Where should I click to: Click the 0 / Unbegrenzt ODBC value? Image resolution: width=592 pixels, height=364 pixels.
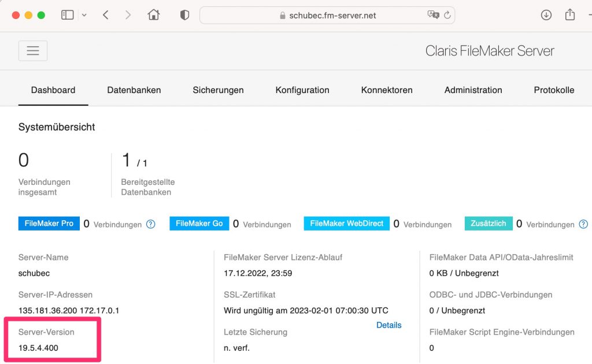tap(457, 310)
